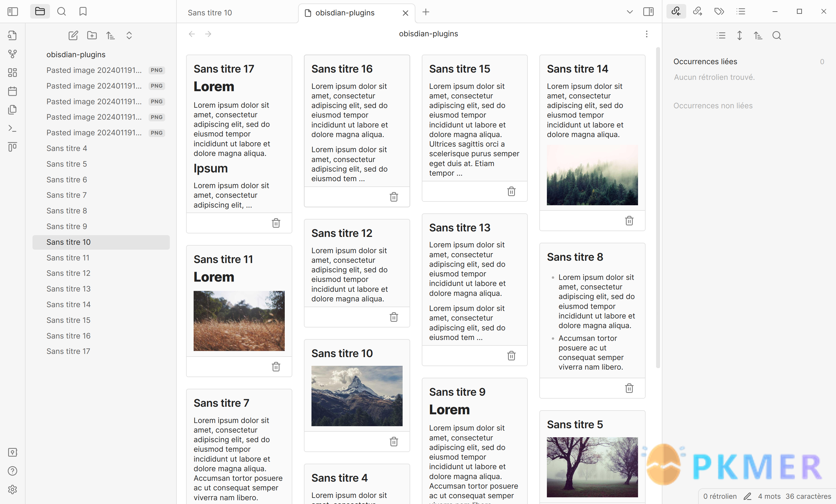Select first Pasted image PNG file
This screenshot has width=836, height=504.
click(101, 70)
